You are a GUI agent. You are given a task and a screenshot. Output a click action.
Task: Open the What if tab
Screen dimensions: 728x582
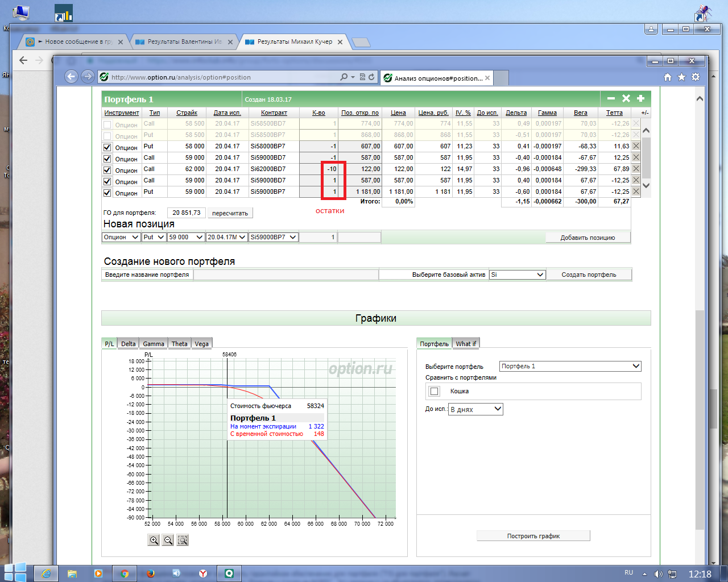click(x=466, y=343)
